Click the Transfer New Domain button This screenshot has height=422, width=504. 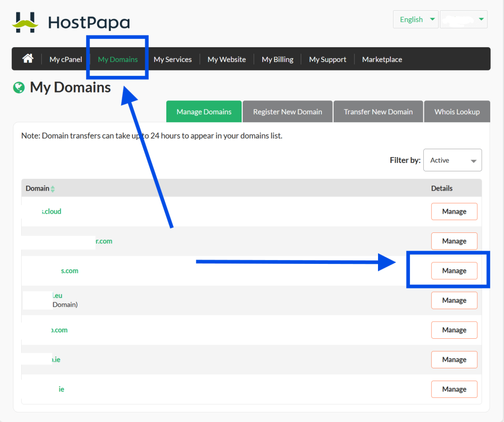[378, 111]
